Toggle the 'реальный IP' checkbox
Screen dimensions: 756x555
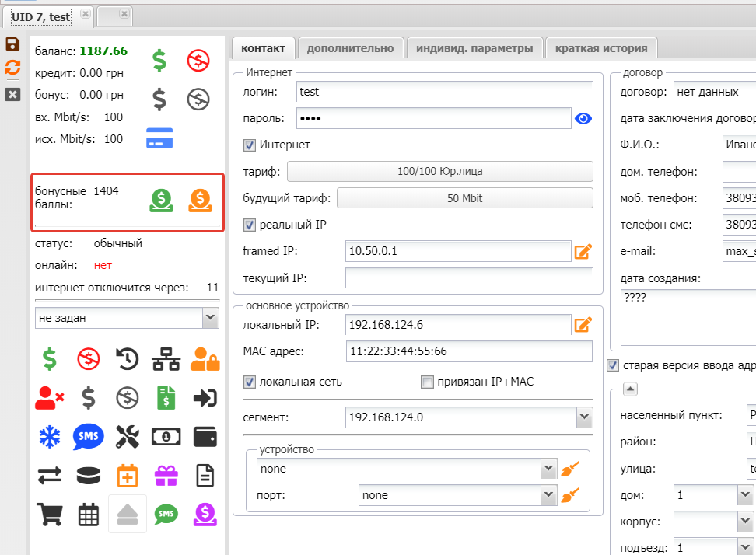point(250,225)
